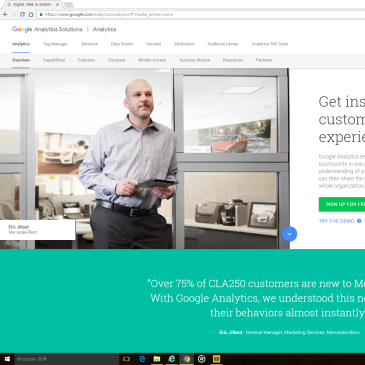
Task: Click the Eric Jillard General Manager attribution text
Action: pos(289,332)
